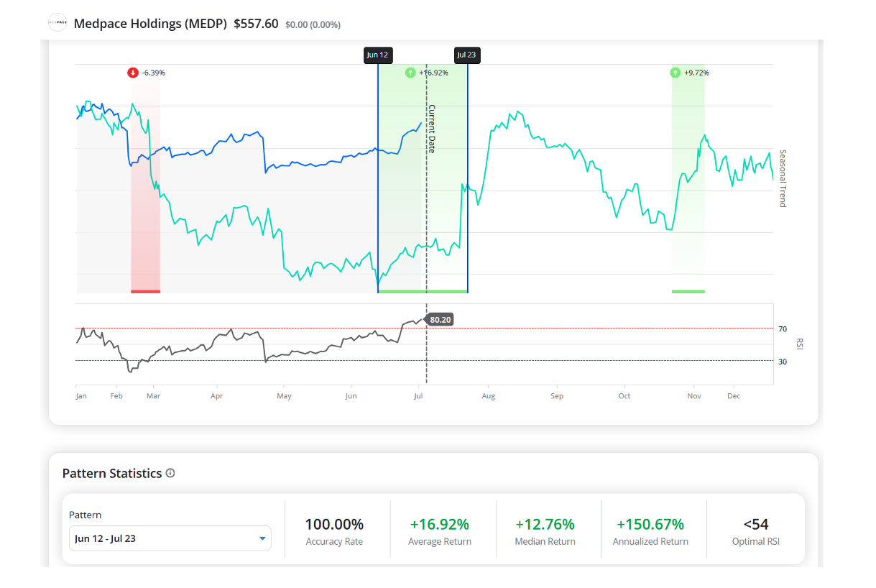876x588 pixels.
Task: Click the Medpace Holdings (MEDP) title
Action: [x=151, y=23]
